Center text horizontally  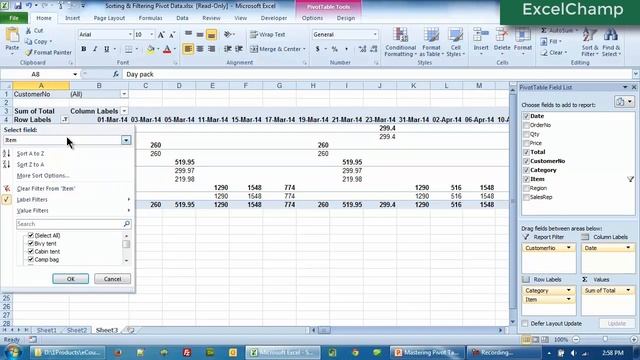(200, 49)
